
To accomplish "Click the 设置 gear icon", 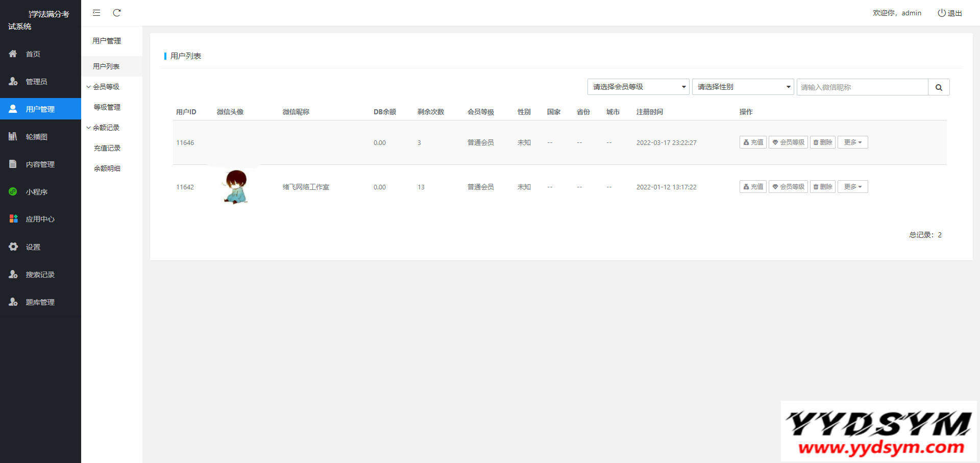I will tap(13, 247).
